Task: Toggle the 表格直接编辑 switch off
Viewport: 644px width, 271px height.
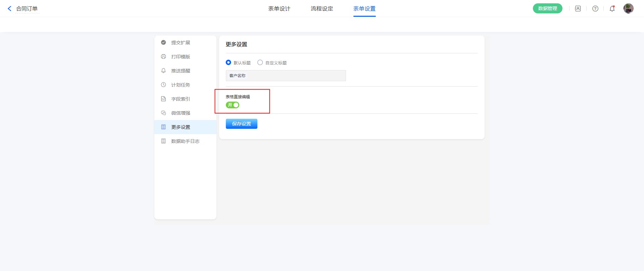Action: point(233,105)
